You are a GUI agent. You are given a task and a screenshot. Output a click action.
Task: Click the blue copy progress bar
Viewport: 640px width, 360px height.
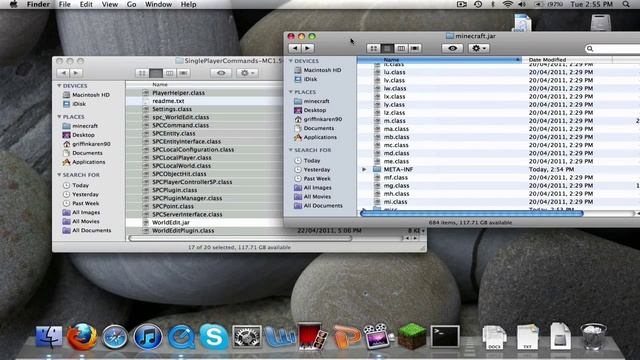click(472, 213)
